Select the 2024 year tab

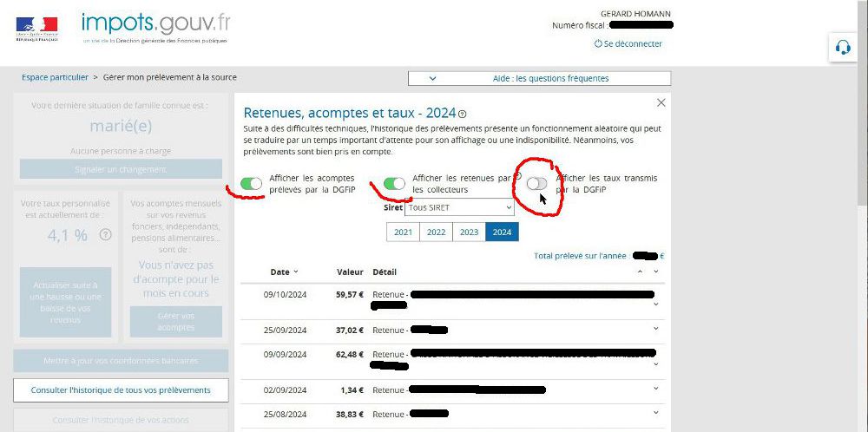[x=502, y=232]
